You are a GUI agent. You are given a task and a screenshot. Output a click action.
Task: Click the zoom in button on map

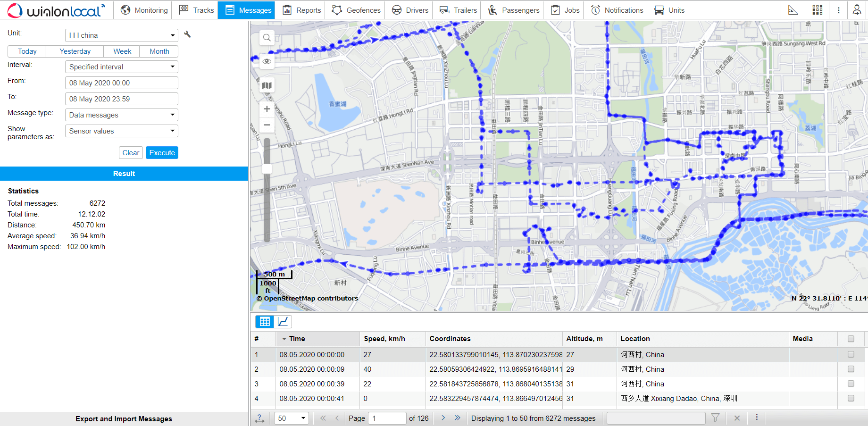pyautogui.click(x=267, y=109)
